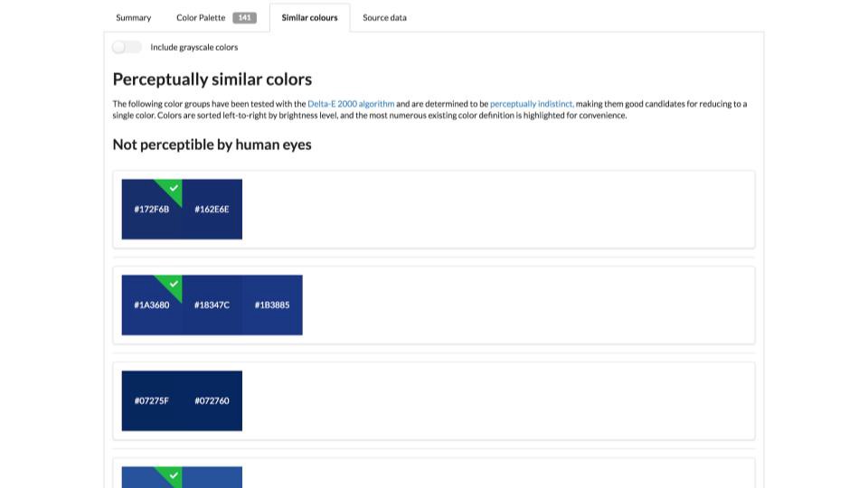Click the green checkmark on #172F6B swatch
Image resolution: width=868 pixels, height=488 pixels.
174,188
